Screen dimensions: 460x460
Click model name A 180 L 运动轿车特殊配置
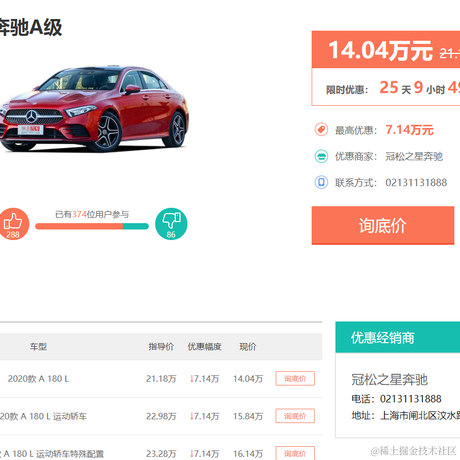pos(52,454)
